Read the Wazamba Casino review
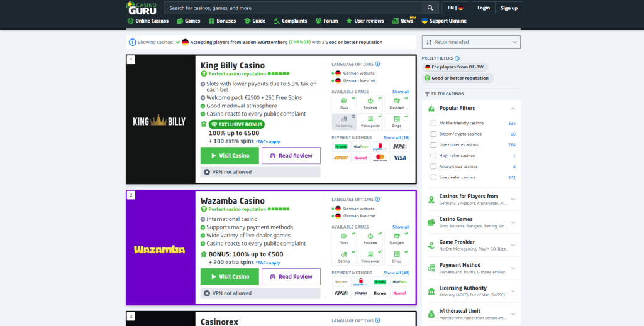The image size is (644, 326). point(291,277)
